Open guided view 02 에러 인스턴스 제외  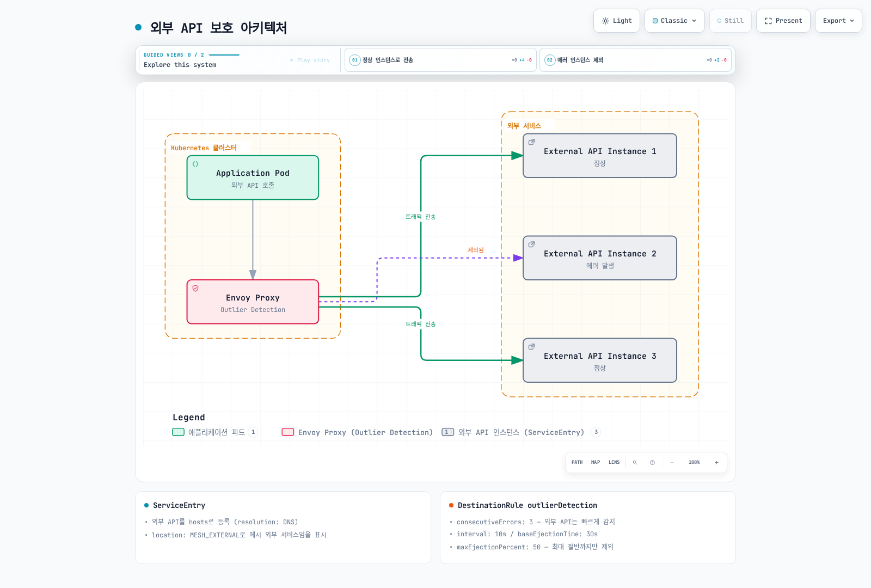(635, 60)
